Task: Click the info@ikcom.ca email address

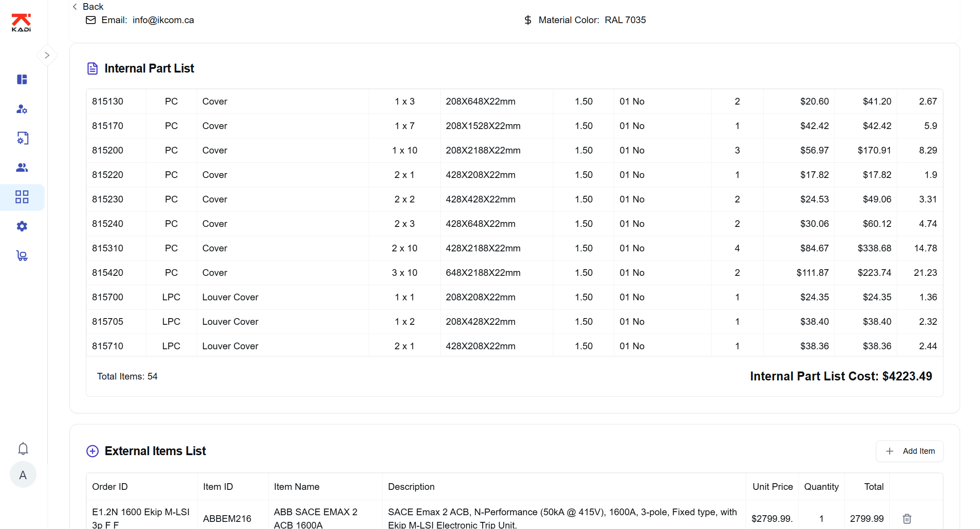Action: (x=163, y=20)
